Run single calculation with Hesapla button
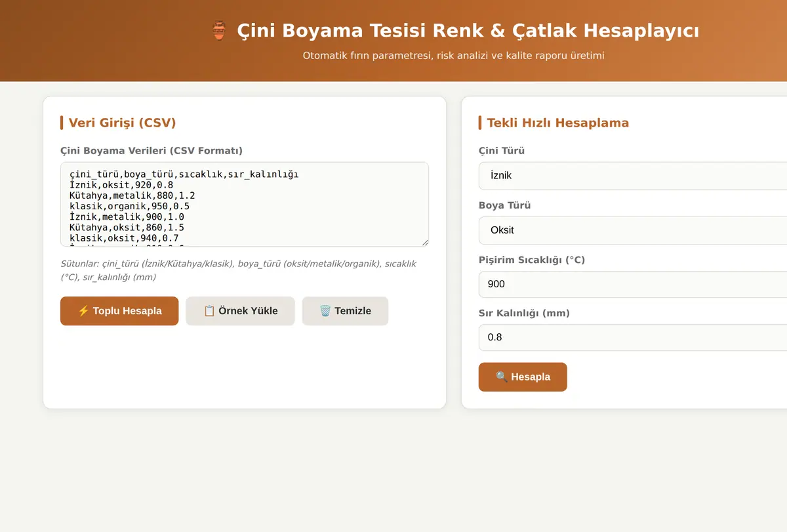Screen dimensions: 787x532 (523, 377)
